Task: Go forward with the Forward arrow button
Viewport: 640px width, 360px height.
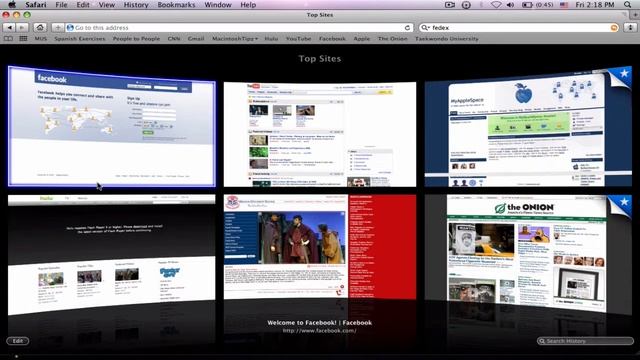Action: coord(22,27)
